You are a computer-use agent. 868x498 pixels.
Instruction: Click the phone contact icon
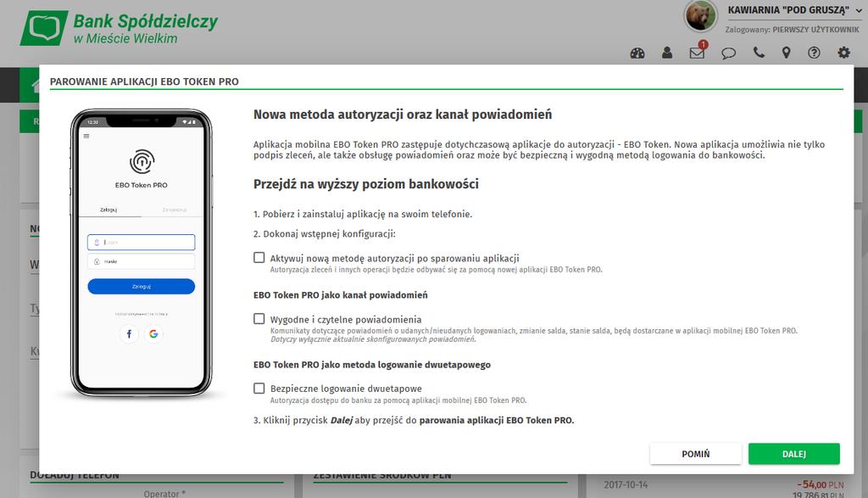click(x=759, y=53)
